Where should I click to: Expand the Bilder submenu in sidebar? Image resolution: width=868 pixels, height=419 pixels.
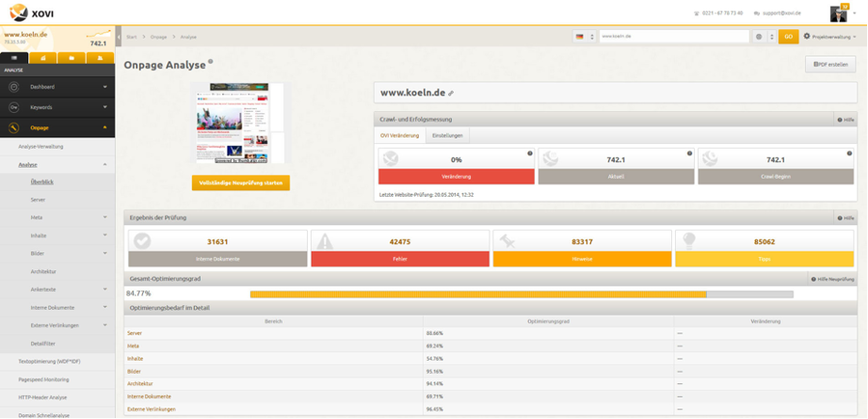(x=104, y=253)
